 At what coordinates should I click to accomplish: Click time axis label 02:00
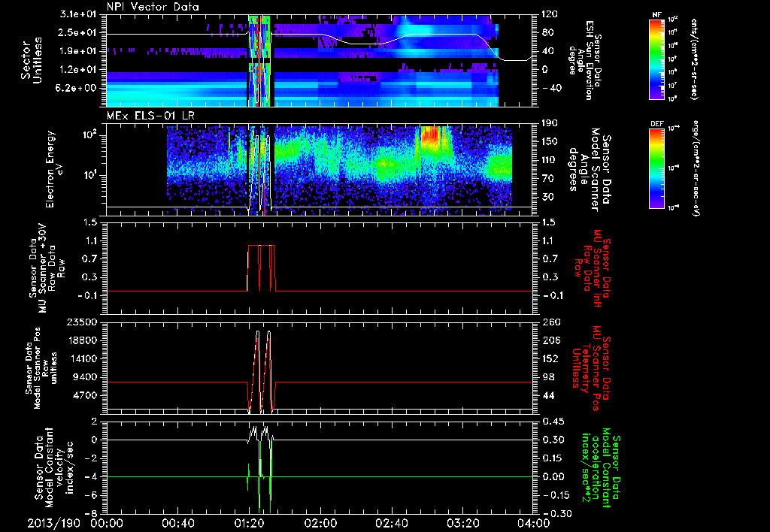click(320, 524)
